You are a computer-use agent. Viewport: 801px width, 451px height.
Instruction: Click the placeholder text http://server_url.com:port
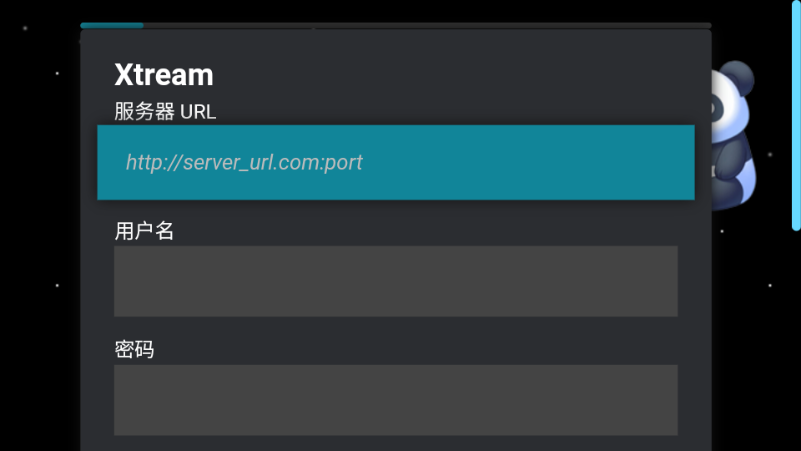[x=244, y=162]
